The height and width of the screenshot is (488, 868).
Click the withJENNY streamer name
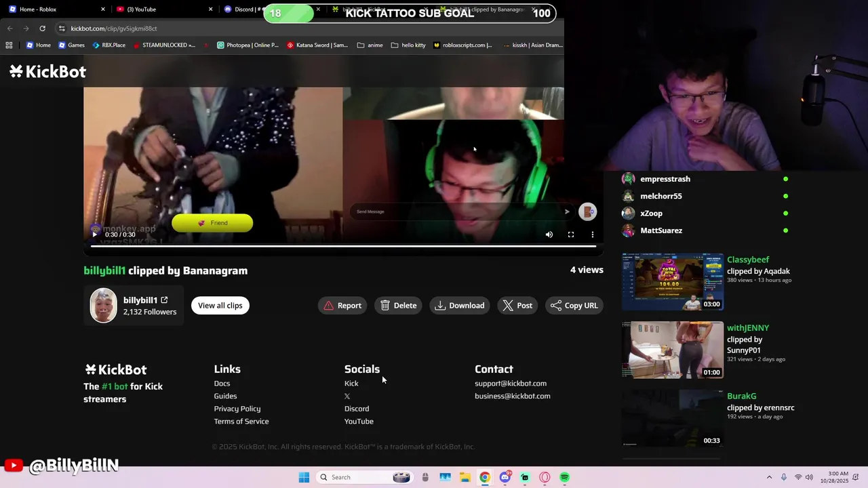pos(748,328)
